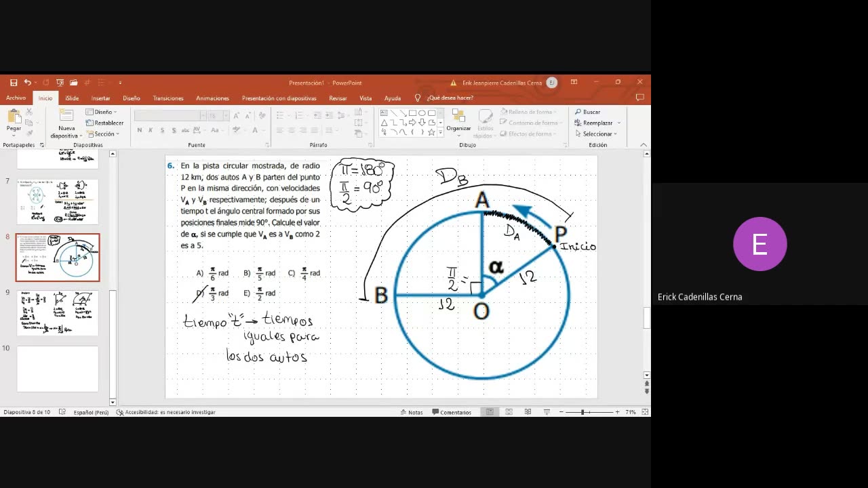Open the Seleccionar dropdown
The width and height of the screenshot is (868, 488).
click(x=595, y=134)
